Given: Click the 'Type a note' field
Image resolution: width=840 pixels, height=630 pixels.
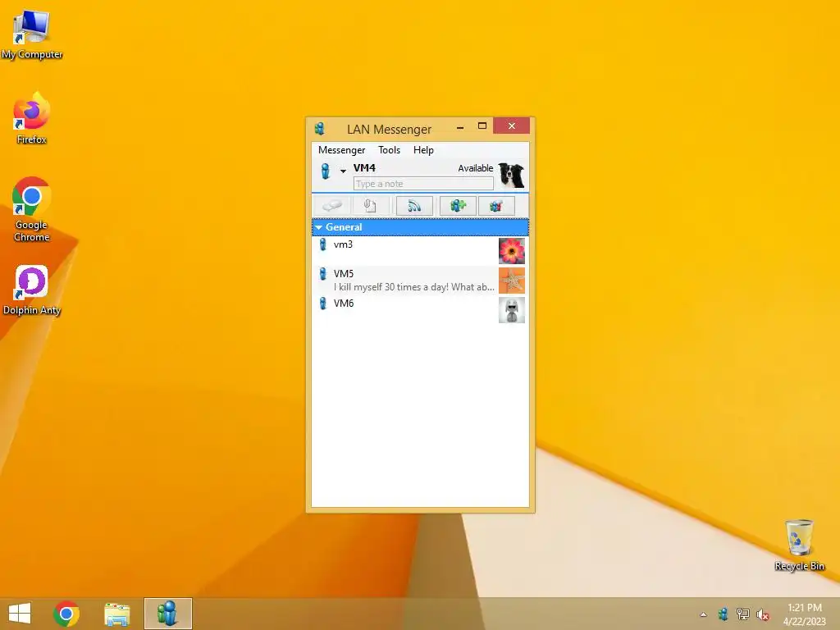Looking at the screenshot, I should 423,184.
